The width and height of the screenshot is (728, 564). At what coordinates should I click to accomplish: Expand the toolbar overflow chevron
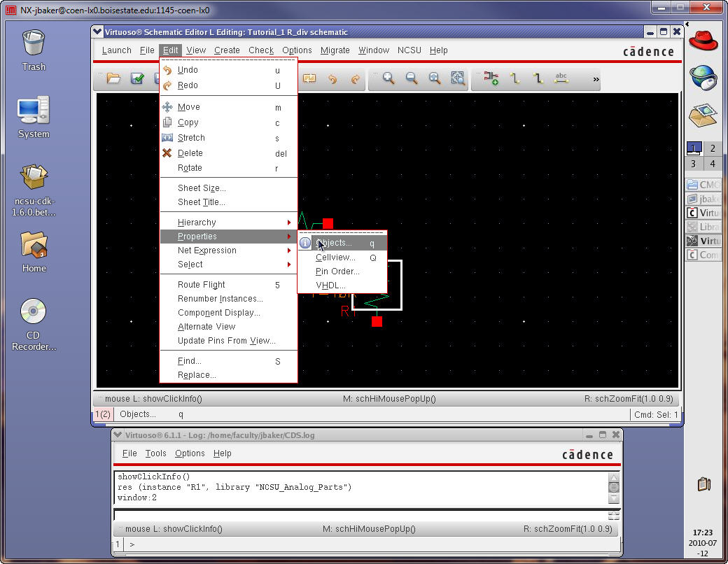596,80
